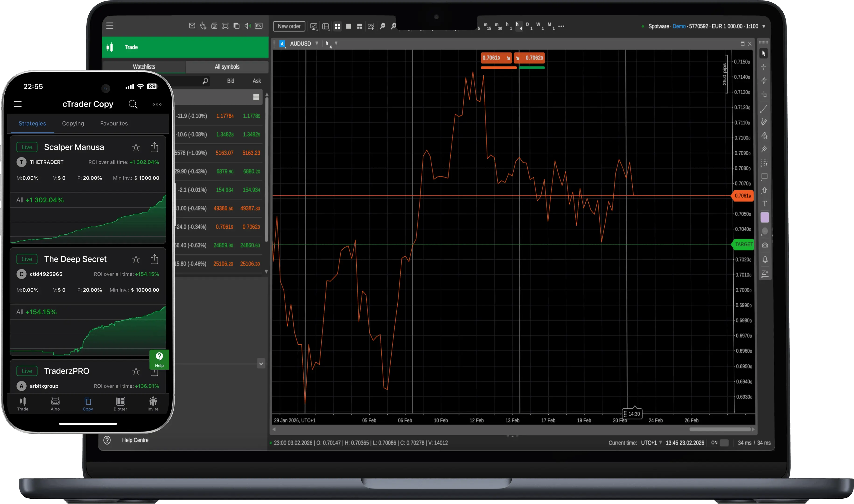Open the Favourites tab on phone

tap(114, 123)
